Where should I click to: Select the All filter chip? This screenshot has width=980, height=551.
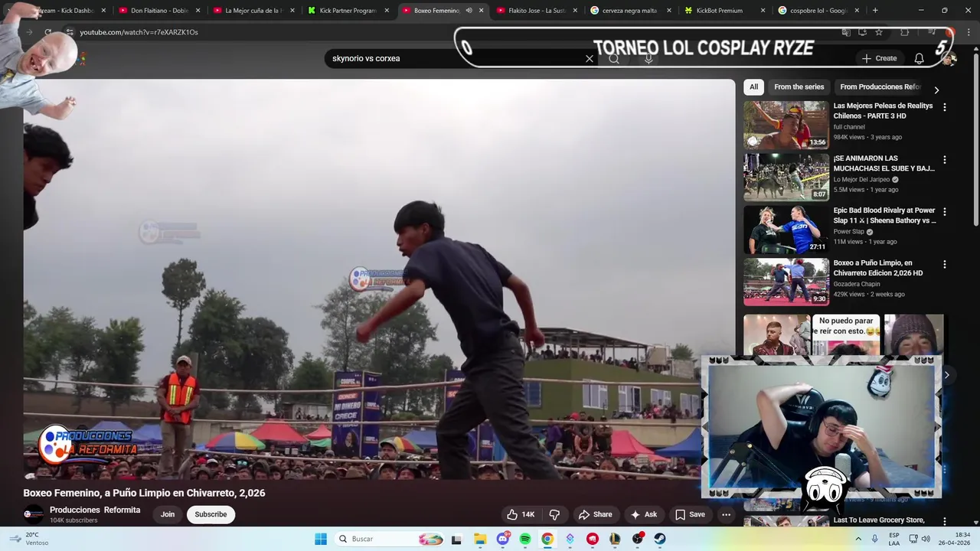[x=753, y=86]
